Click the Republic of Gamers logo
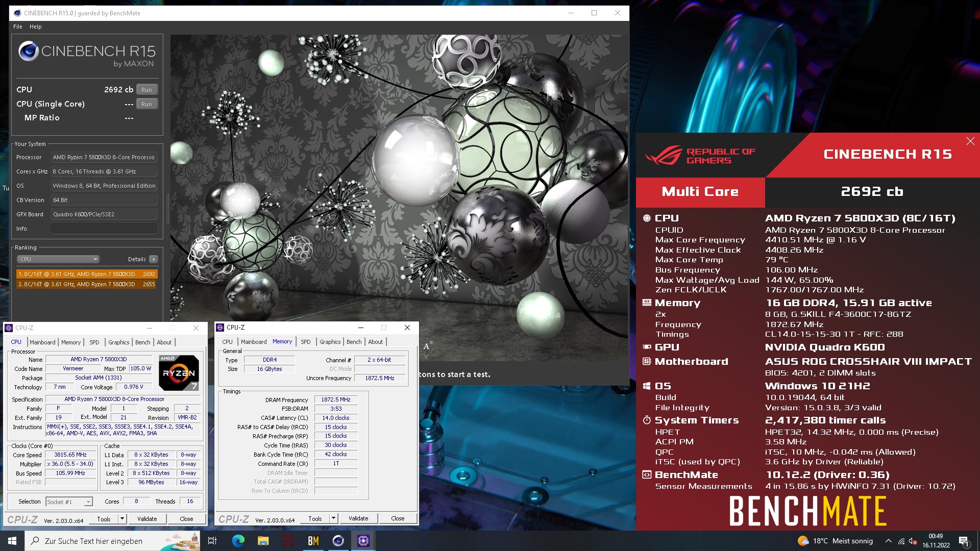Viewport: 980px width, 551px height. [x=700, y=156]
